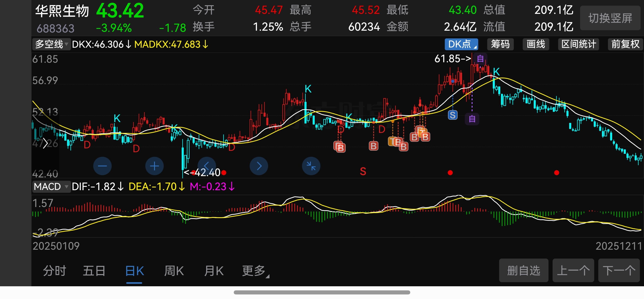
Task: Click the scroll left chevron circle icon
Action: 206,166
